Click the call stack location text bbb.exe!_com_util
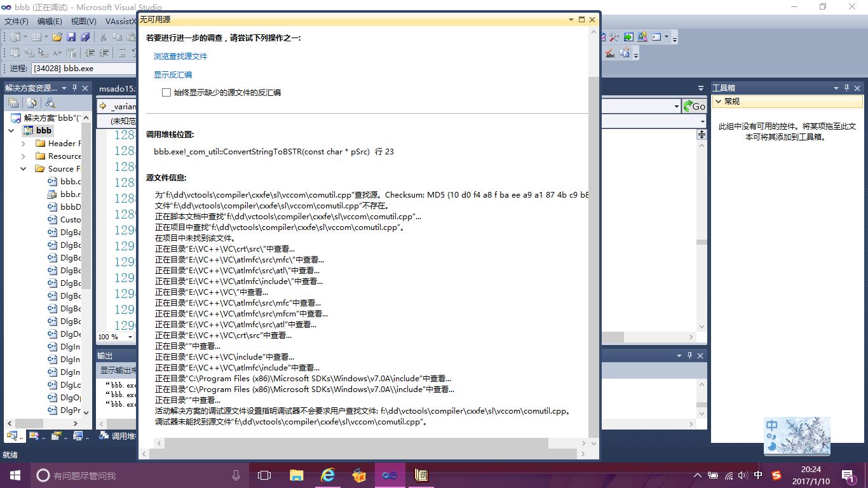This screenshot has width=868, height=488. [273, 152]
